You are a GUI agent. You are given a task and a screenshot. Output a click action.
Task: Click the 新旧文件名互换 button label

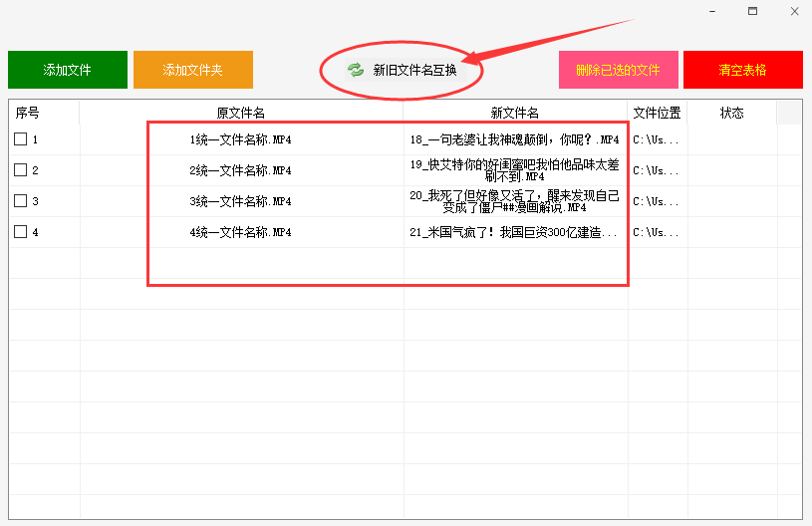point(414,70)
